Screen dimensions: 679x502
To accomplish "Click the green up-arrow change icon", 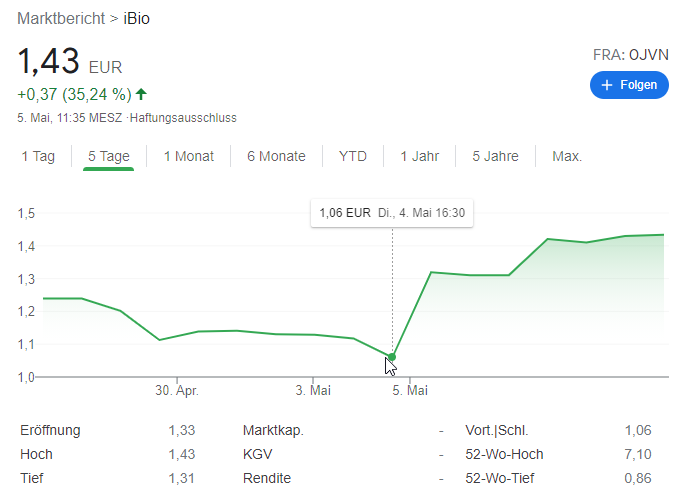I will tap(141, 94).
